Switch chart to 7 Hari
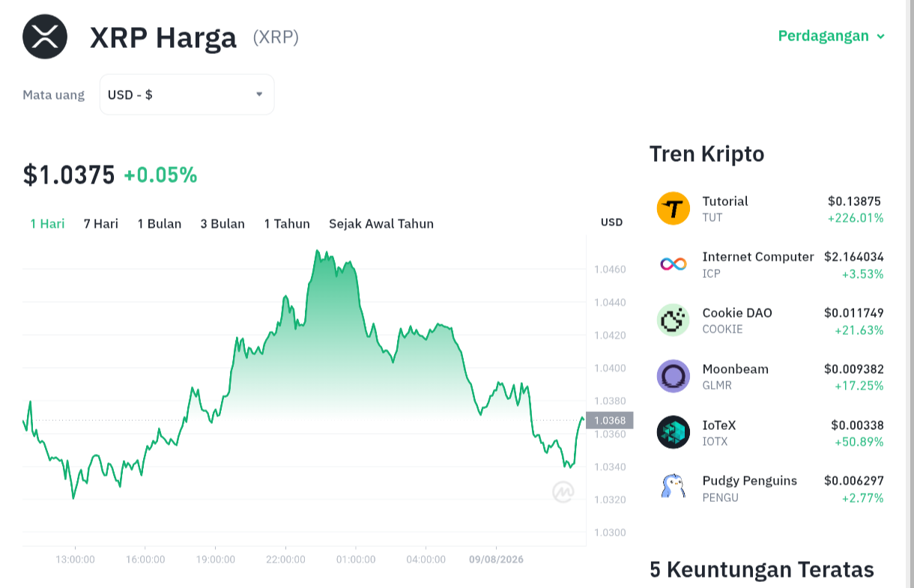This screenshot has height=588, width=914. pos(101,223)
